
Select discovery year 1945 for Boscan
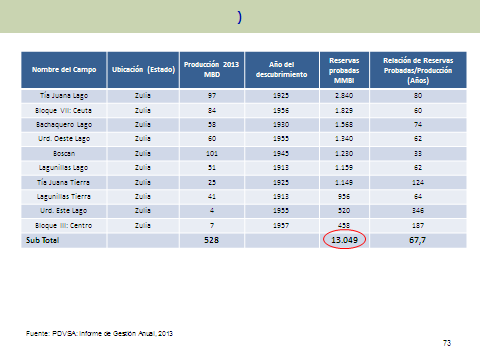(281, 154)
